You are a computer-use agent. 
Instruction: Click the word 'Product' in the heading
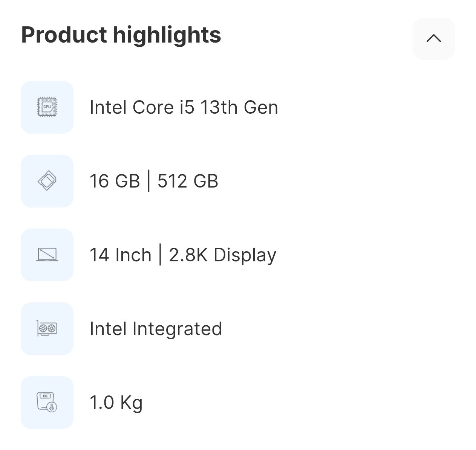pos(64,35)
